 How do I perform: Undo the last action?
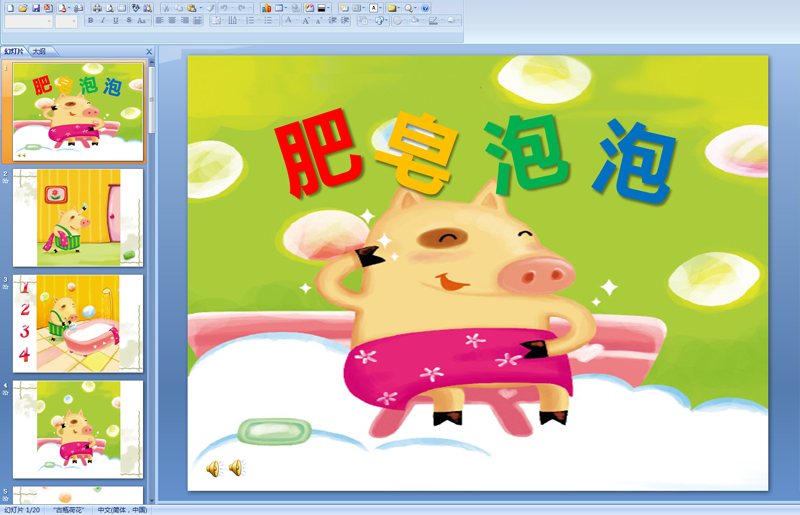[224, 8]
